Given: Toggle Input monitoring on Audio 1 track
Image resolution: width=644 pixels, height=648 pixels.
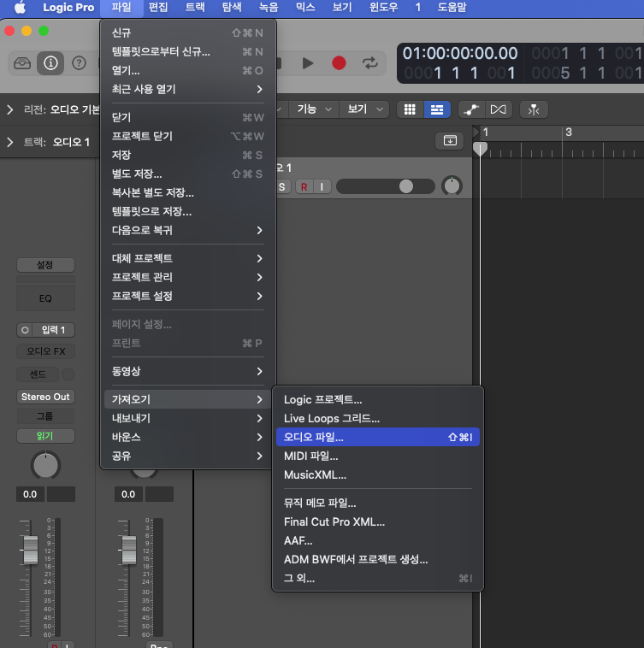Looking at the screenshot, I should pyautogui.click(x=322, y=187).
